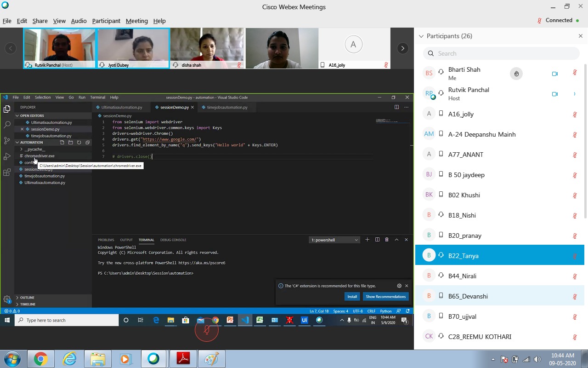Kill terminal using the trash icon
The width and height of the screenshot is (588, 368).
coord(387,240)
